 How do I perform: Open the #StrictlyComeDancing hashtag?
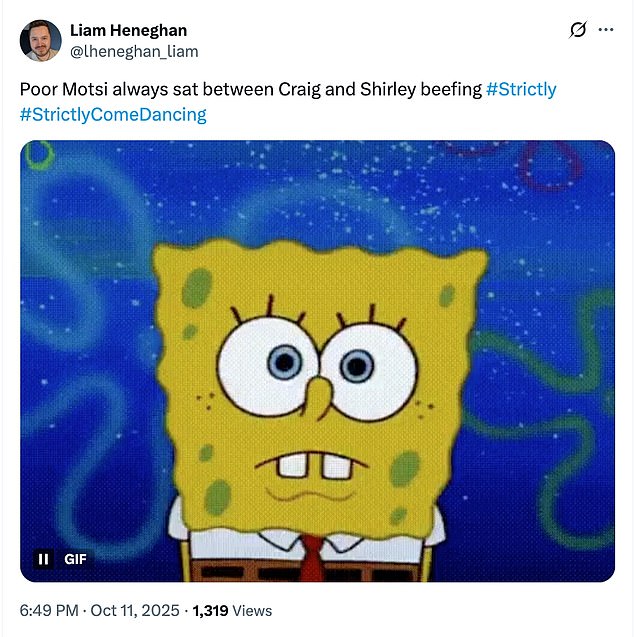click(x=113, y=114)
